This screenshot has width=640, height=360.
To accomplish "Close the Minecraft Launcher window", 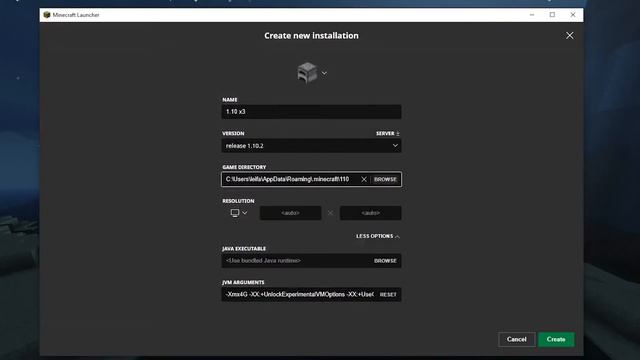I will 573,15.
